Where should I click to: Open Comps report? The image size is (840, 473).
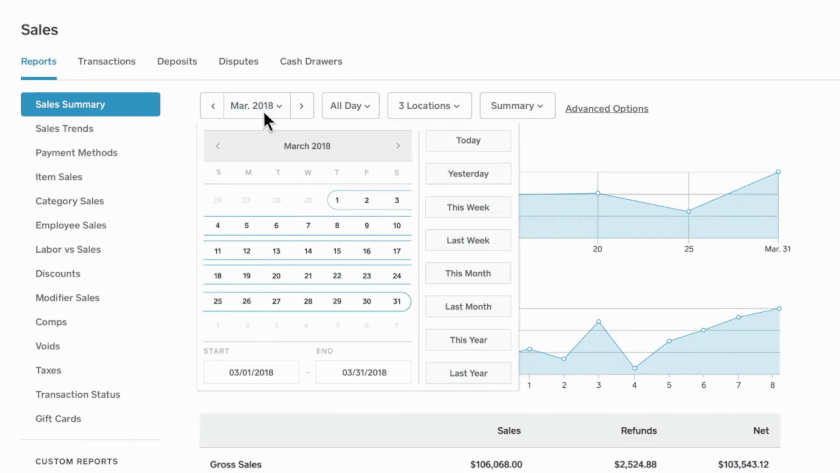(x=51, y=322)
